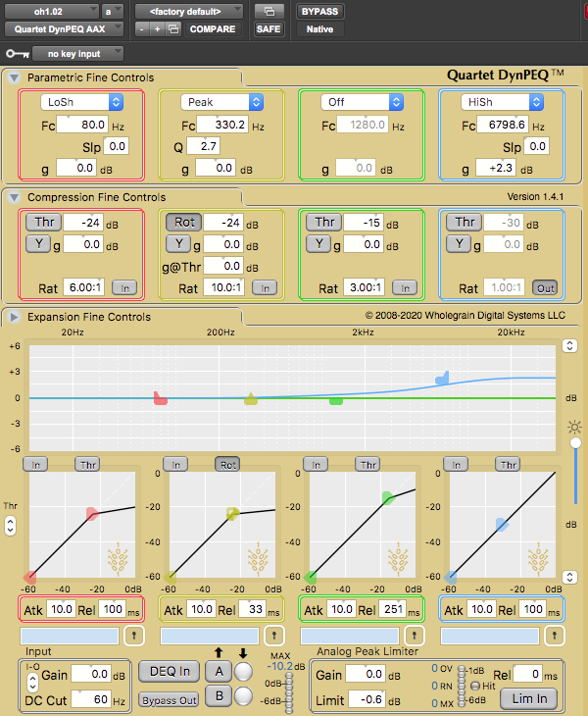Screen dimensions: 588x716
Task: Click the green band meter hold button
Action: (415, 636)
